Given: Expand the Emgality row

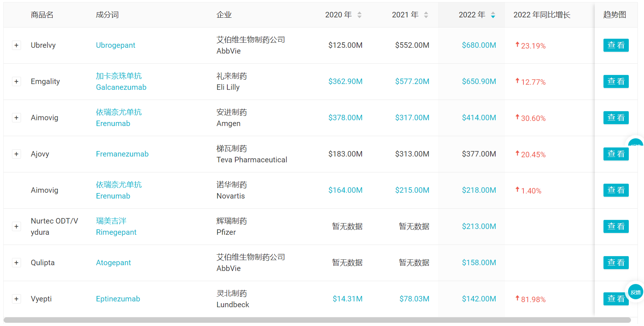Looking at the screenshot, I should point(16,81).
